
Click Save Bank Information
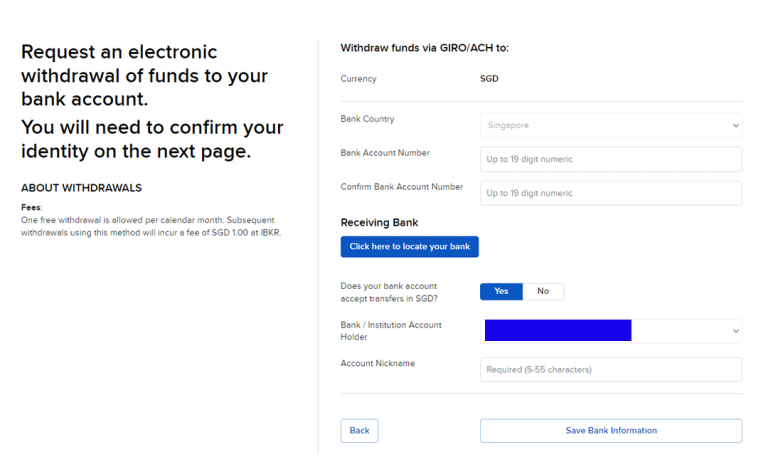(610, 430)
